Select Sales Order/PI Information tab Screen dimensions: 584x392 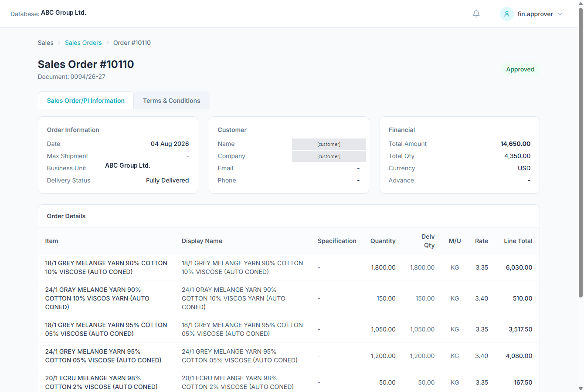click(86, 101)
